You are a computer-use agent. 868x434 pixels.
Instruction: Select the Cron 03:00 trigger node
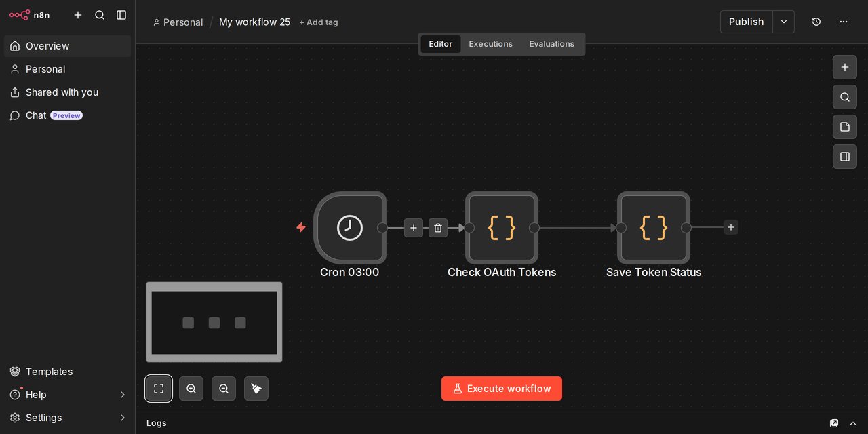tap(350, 228)
